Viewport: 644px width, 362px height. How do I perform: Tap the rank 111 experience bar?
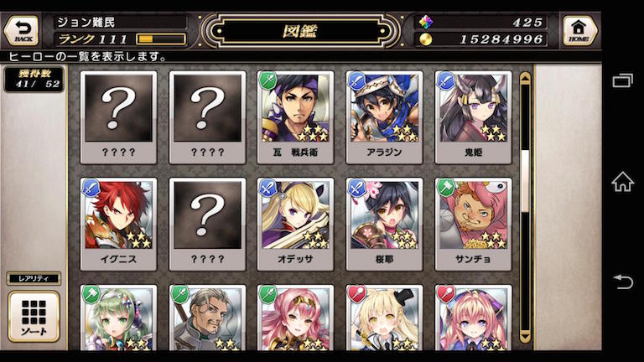[x=161, y=39]
